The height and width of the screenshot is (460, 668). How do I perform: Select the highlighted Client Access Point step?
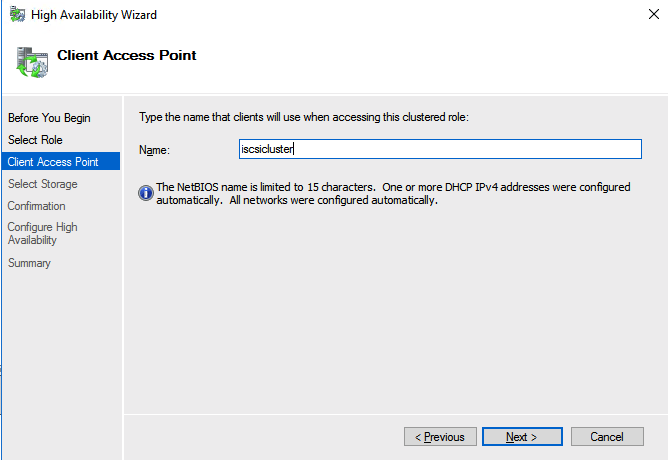pyautogui.click(x=53, y=162)
